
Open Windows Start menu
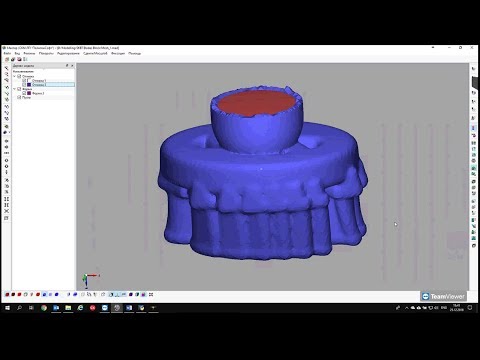pyautogui.click(x=7, y=308)
